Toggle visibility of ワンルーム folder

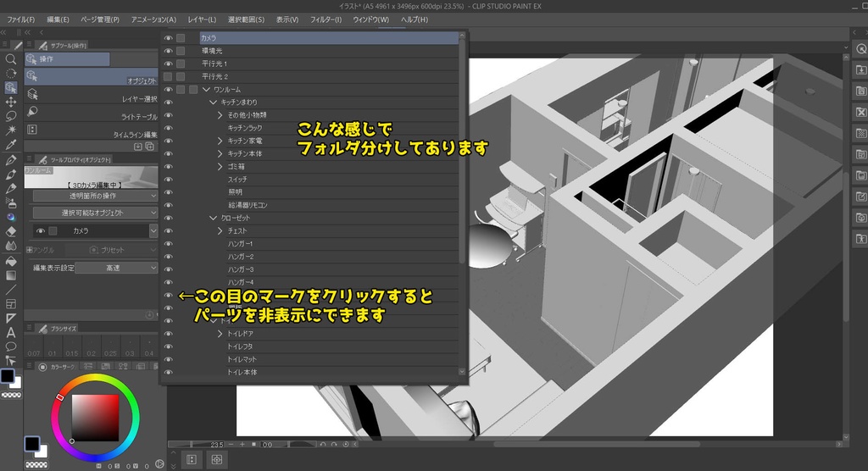(169, 90)
